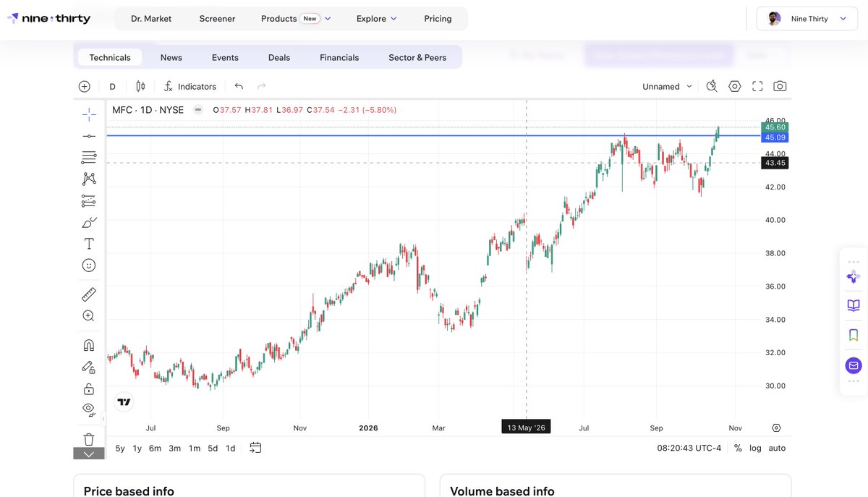This screenshot has width=868, height=497.
Task: Collapse the MFC legend toggle button
Action: click(198, 110)
